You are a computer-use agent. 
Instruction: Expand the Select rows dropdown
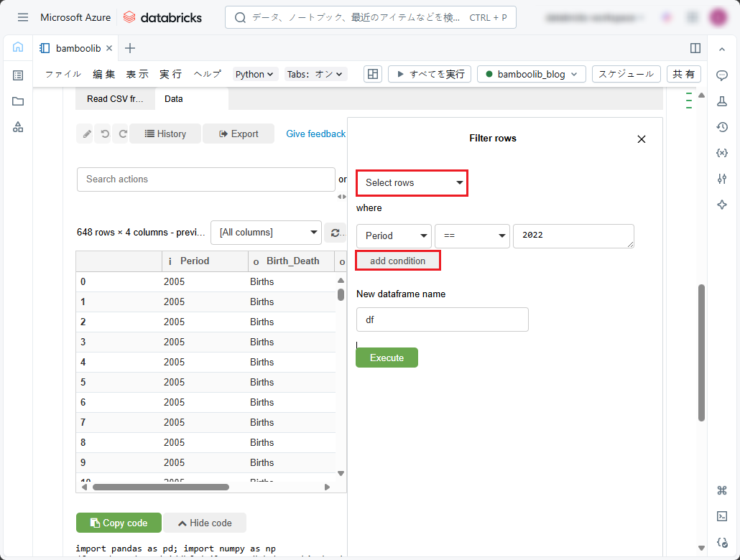pyautogui.click(x=412, y=183)
